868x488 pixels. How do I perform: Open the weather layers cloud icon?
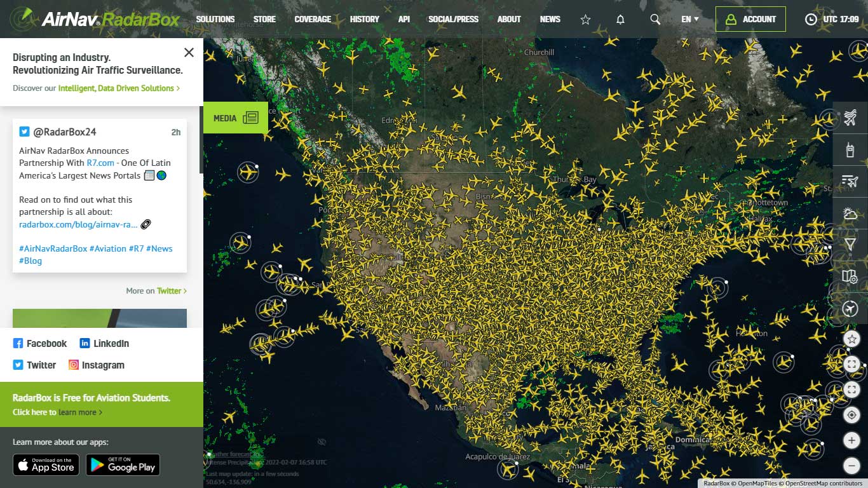850,213
